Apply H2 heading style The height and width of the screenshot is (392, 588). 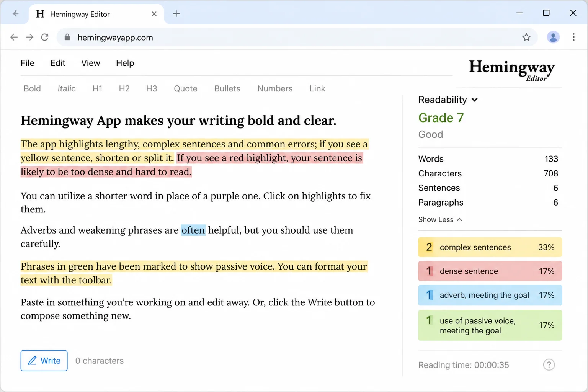point(124,88)
